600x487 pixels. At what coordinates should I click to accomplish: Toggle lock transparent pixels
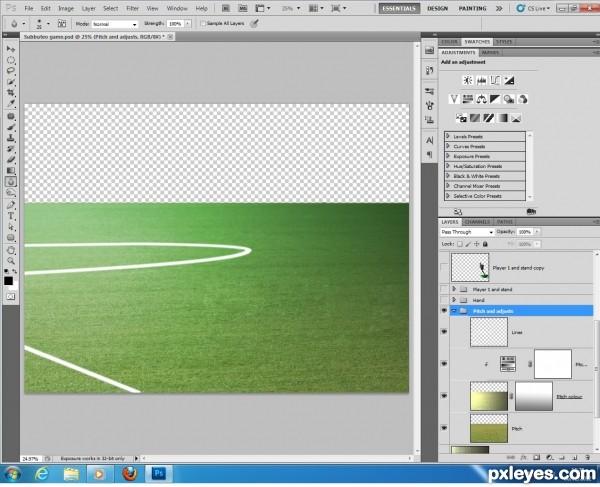pos(460,244)
